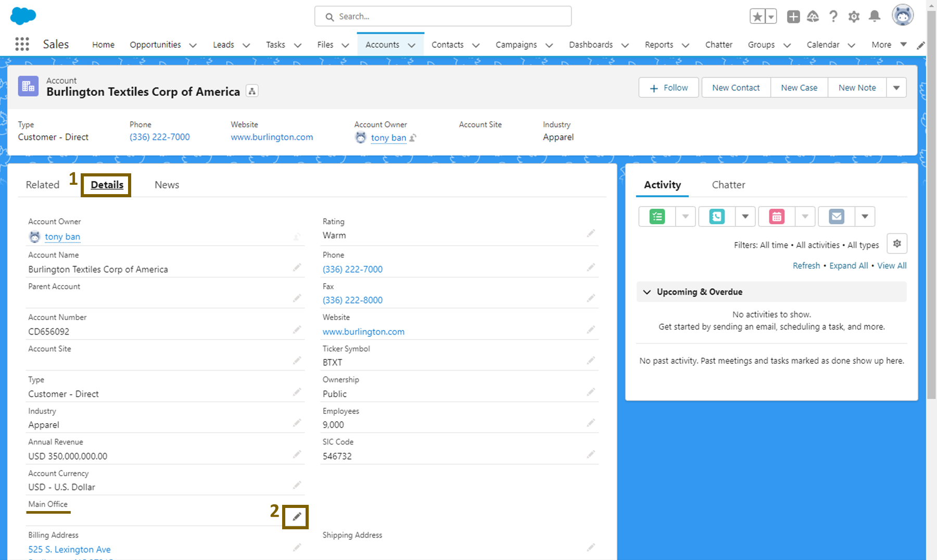Click the New Note button

click(857, 87)
